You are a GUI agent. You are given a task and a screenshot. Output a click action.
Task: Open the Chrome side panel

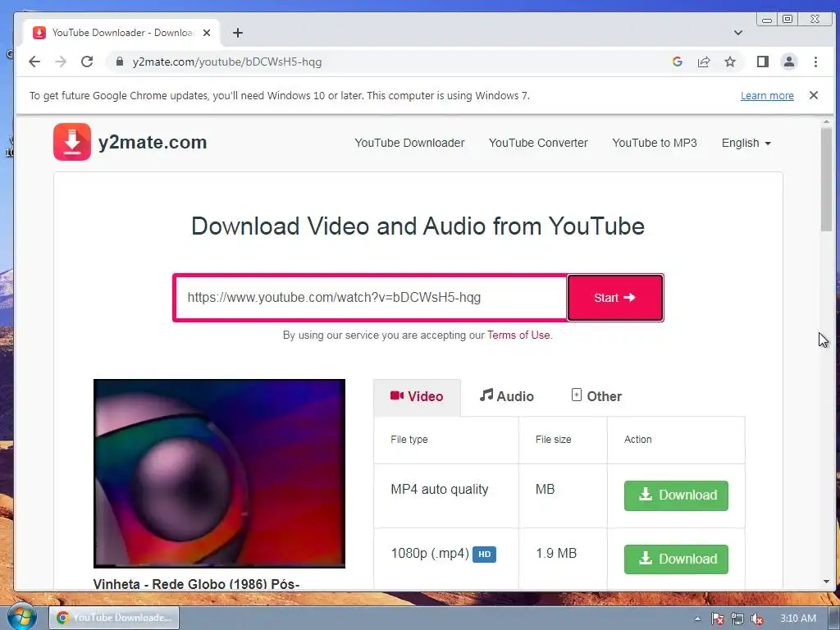(x=763, y=62)
